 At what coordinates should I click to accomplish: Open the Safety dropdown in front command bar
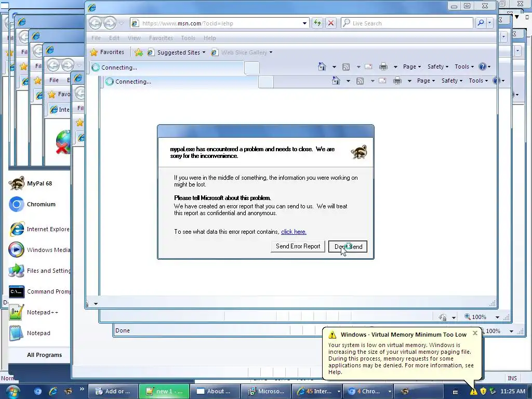[437, 66]
